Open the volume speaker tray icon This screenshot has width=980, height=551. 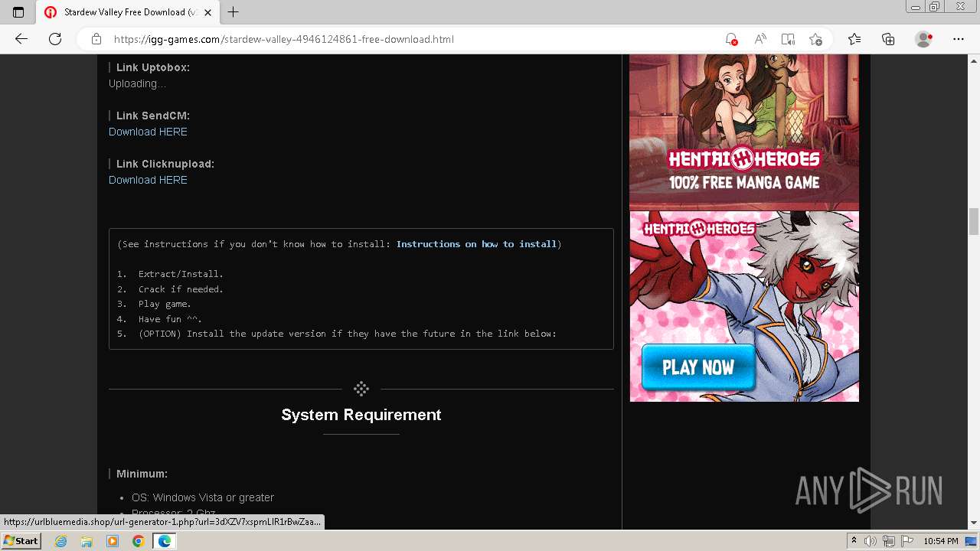871,541
